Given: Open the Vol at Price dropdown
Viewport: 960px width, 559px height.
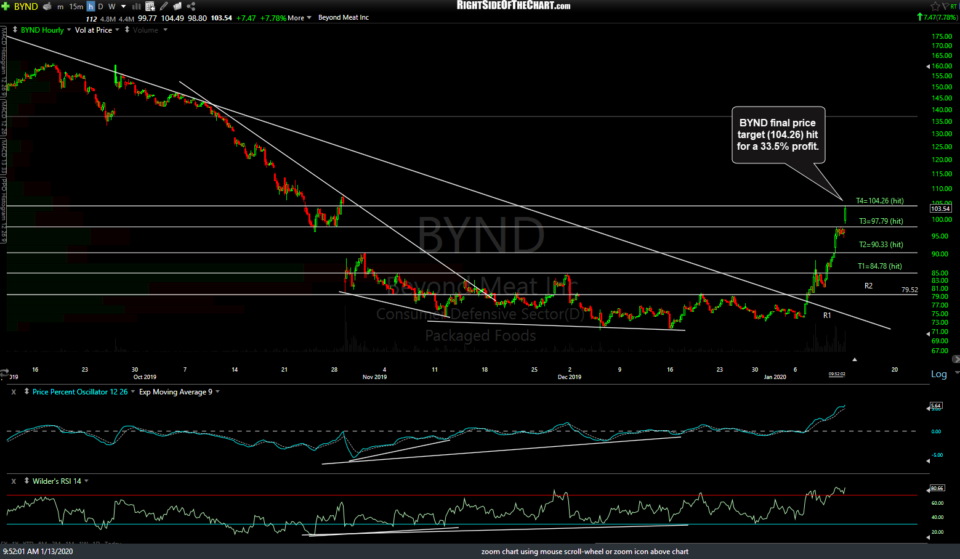Looking at the screenshot, I should [x=117, y=30].
